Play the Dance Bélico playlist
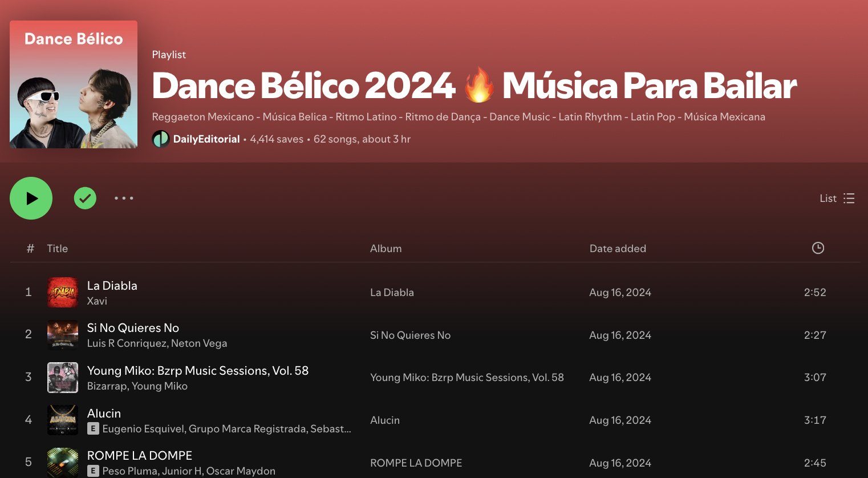 pyautogui.click(x=31, y=198)
